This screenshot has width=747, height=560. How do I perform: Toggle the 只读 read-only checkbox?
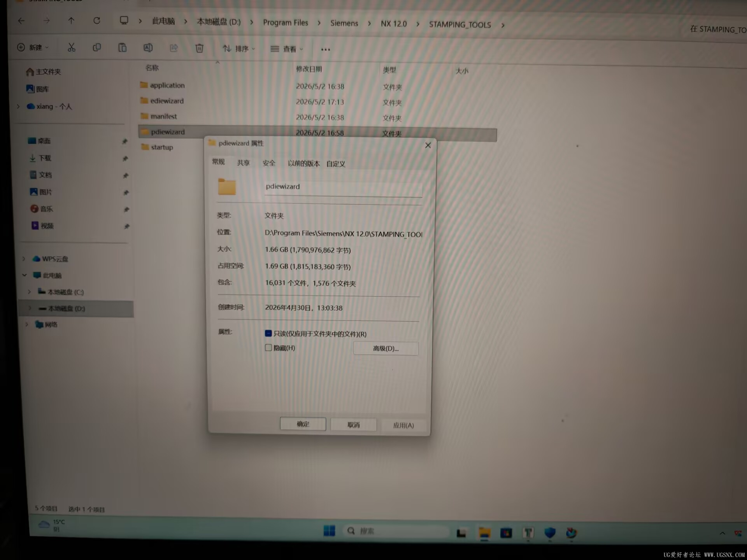pos(268,333)
